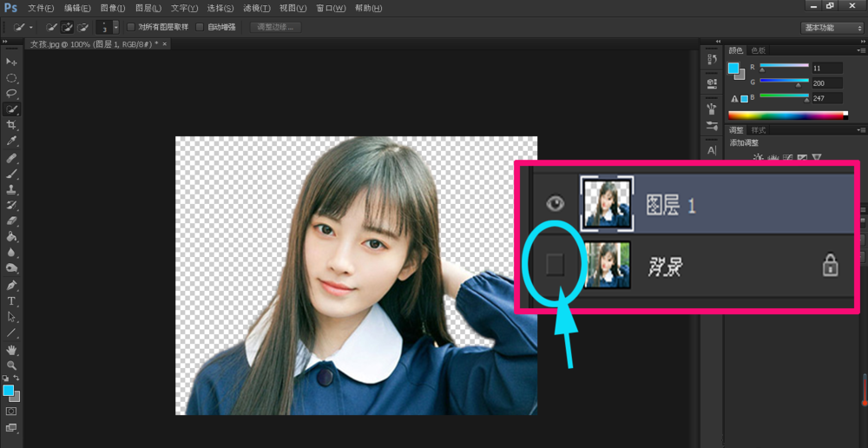Select the Quick Selection tool in toolbox
868x448 pixels.
pyautogui.click(x=11, y=109)
